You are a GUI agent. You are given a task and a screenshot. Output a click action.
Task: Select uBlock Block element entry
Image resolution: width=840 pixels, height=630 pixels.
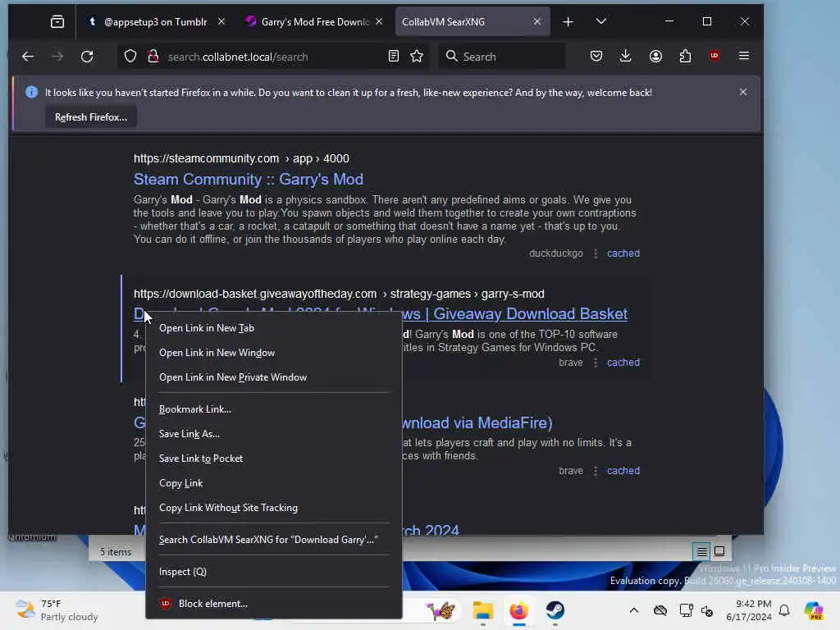tap(274, 604)
